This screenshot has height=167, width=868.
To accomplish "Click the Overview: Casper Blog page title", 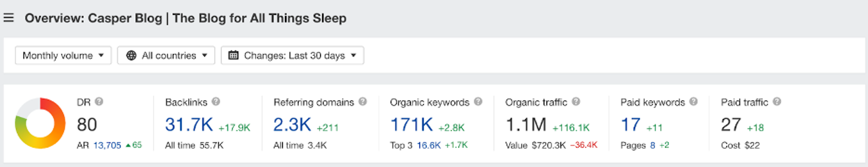I will (185, 18).
